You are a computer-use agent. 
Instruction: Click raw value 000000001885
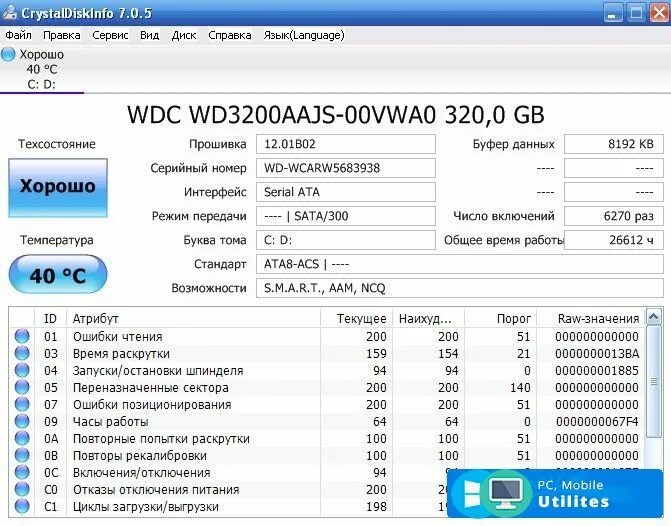[x=597, y=371]
